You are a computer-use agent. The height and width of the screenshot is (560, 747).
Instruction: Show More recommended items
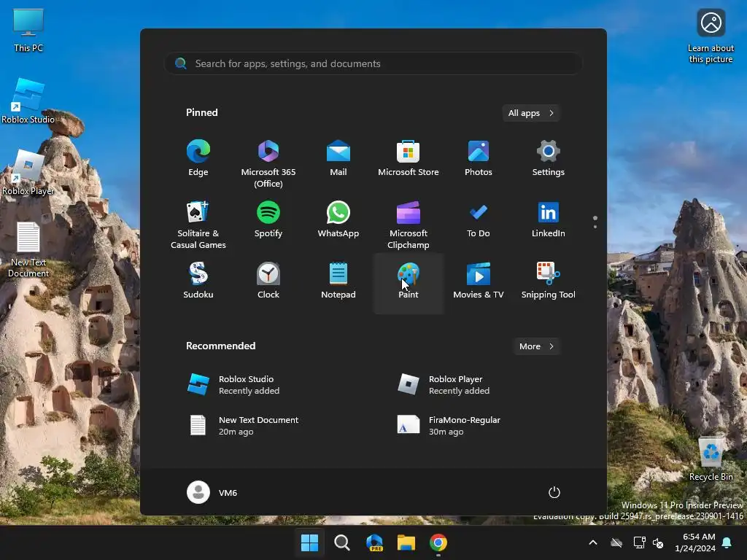pyautogui.click(x=536, y=346)
